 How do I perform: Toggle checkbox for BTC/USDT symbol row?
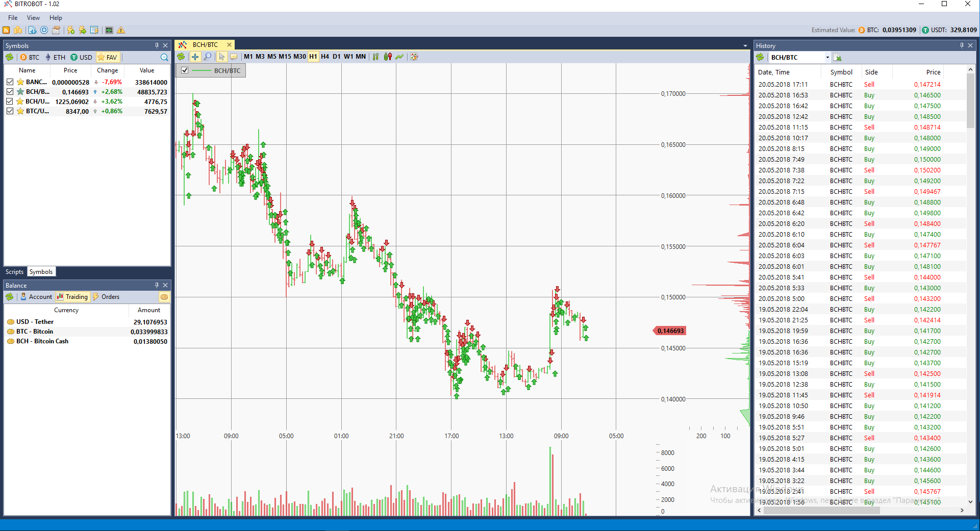click(10, 111)
